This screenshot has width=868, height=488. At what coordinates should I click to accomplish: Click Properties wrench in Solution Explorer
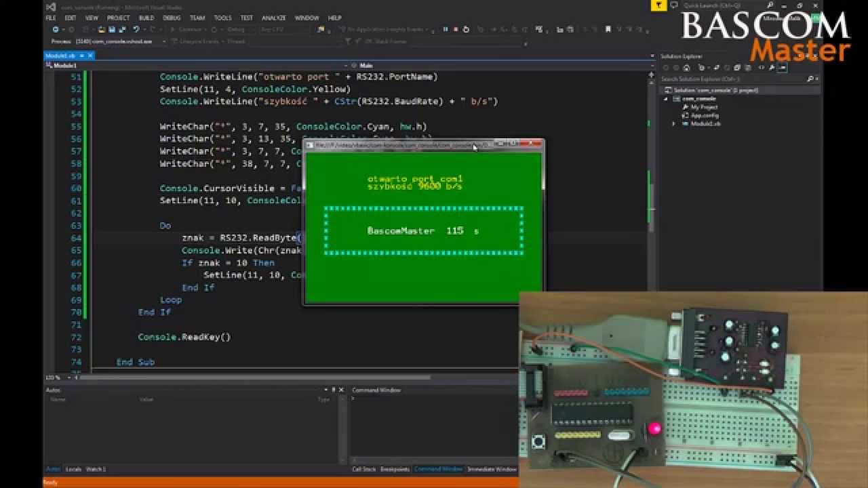click(x=771, y=68)
